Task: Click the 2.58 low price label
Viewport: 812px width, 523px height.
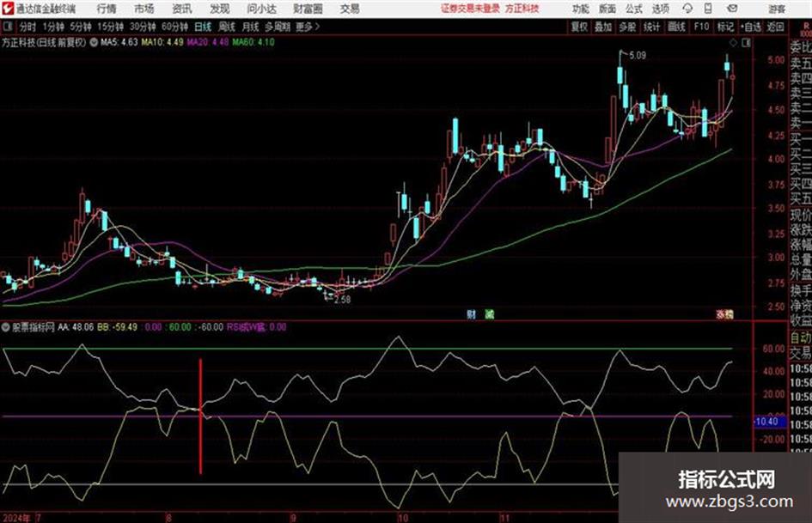Action: (342, 300)
